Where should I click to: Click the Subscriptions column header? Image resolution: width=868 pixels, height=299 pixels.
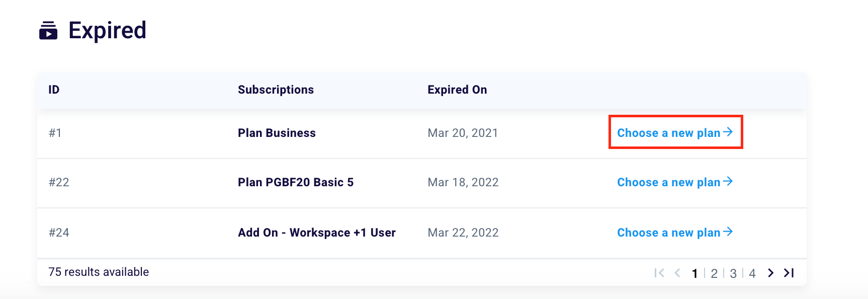pyautogui.click(x=276, y=90)
